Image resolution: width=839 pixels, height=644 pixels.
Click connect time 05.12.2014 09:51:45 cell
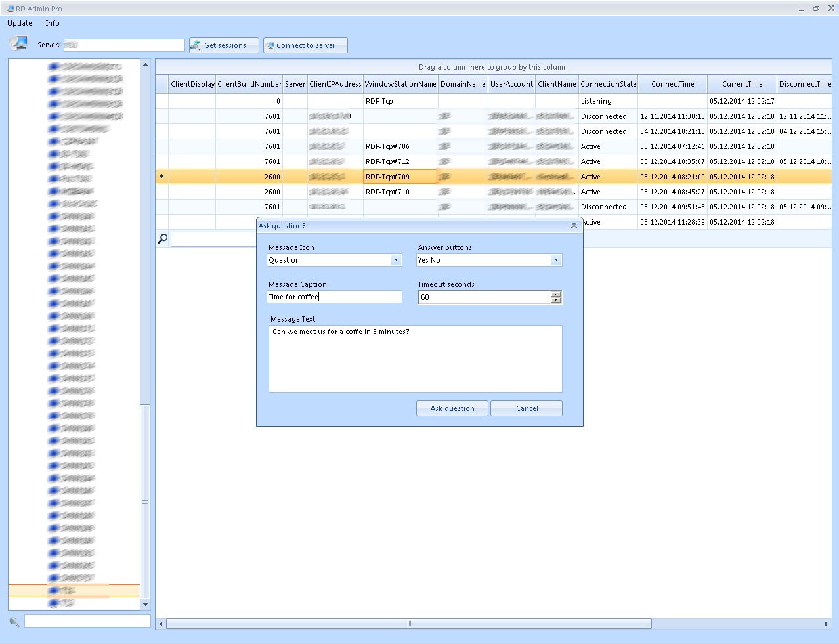pos(672,207)
